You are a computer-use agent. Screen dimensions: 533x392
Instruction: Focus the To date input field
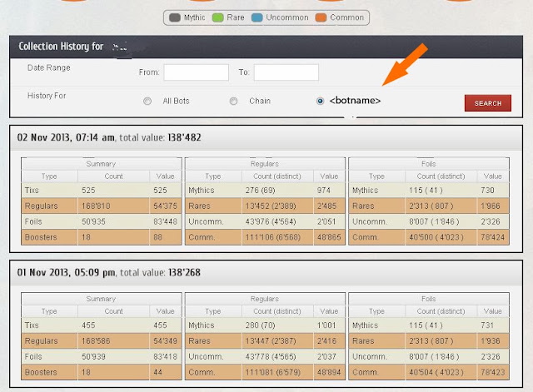(286, 72)
